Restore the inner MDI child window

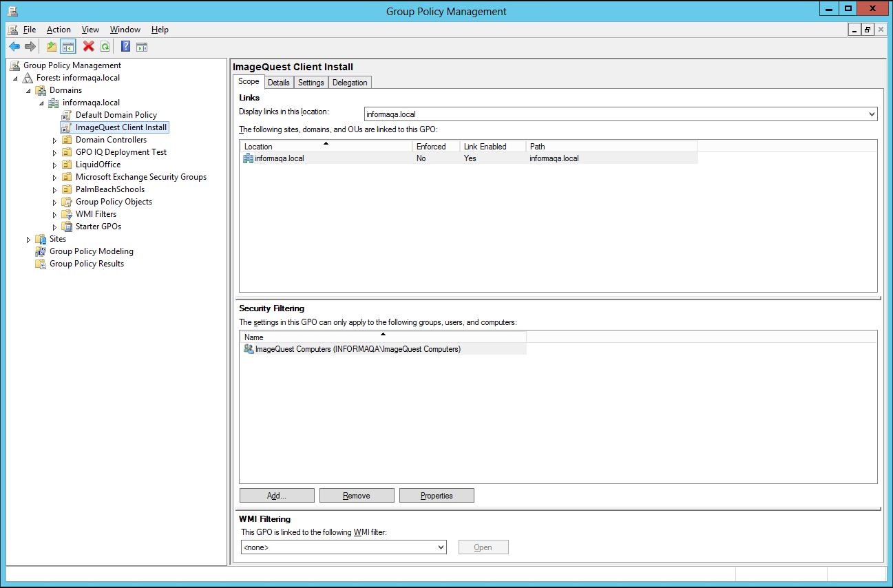pos(867,30)
